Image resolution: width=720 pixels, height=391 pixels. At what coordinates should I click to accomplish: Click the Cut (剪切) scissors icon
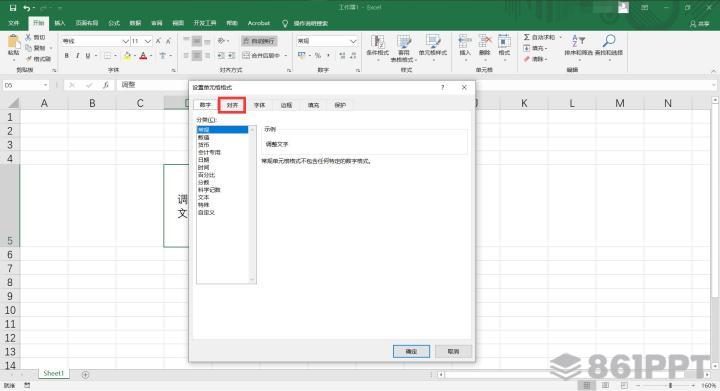click(28, 37)
